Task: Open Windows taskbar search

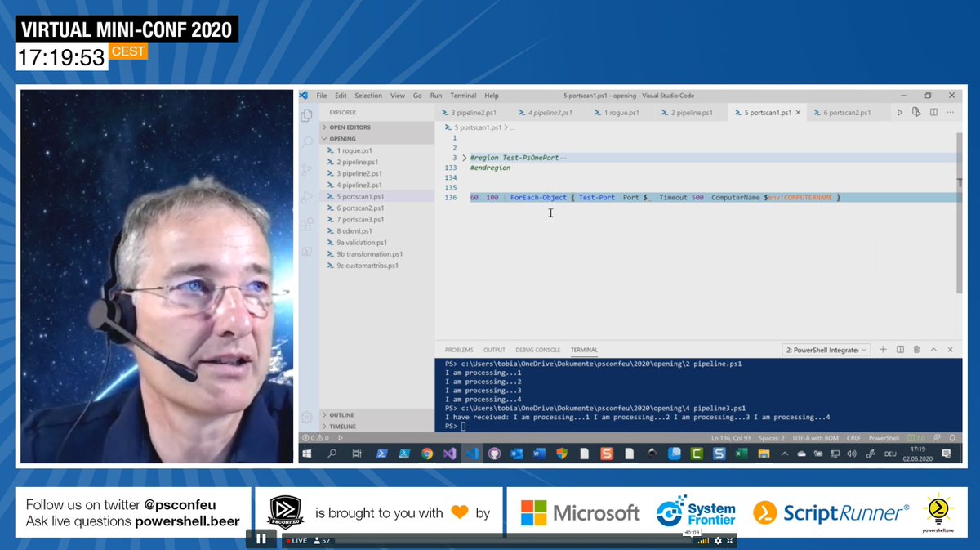Action: (332, 453)
